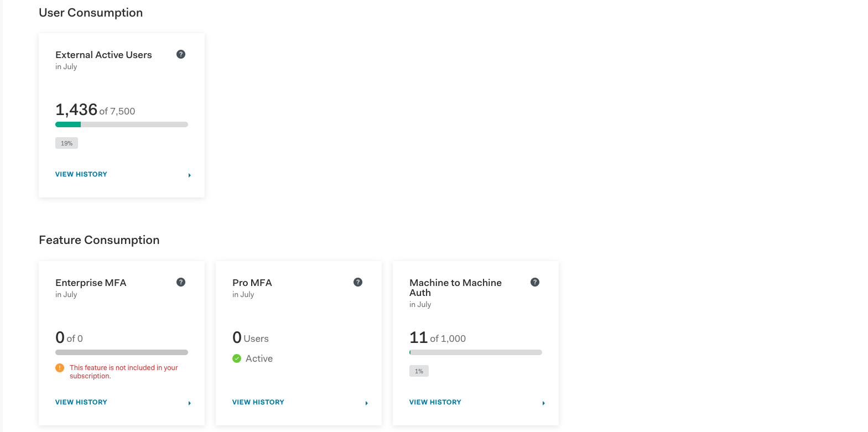
Task: Click the 'Pro MFA' card title
Action: 252,283
